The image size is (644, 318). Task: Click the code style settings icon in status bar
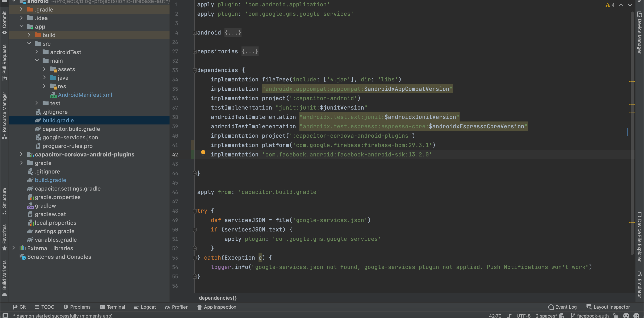[562, 315]
